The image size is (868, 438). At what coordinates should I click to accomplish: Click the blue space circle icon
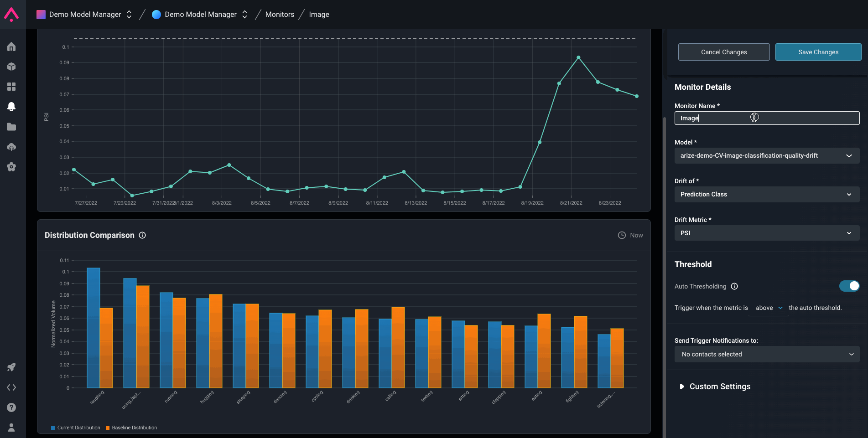(x=156, y=15)
